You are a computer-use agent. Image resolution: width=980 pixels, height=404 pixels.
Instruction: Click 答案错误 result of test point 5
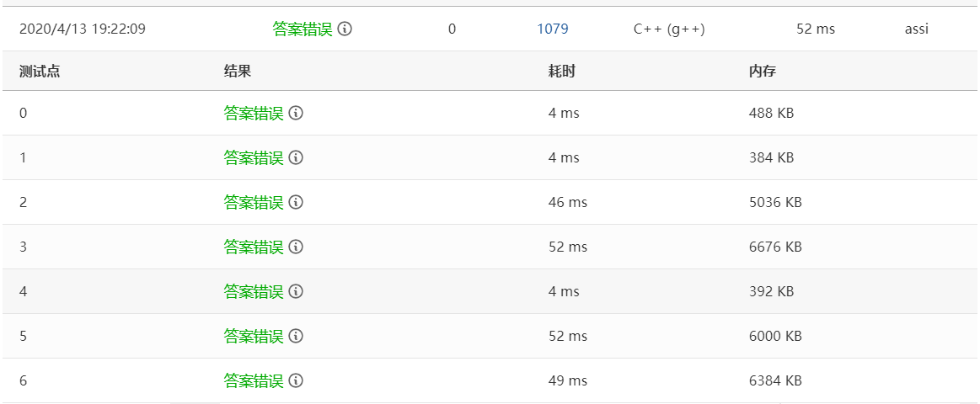point(254,336)
